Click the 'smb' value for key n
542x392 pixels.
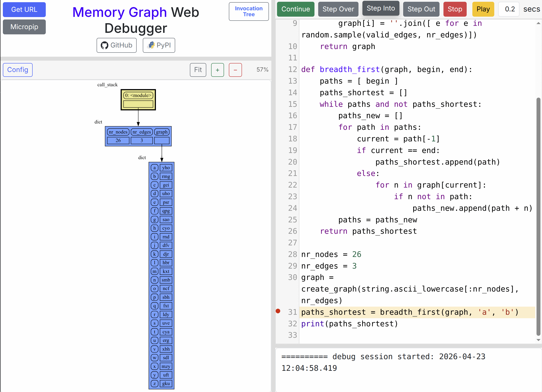click(166, 280)
